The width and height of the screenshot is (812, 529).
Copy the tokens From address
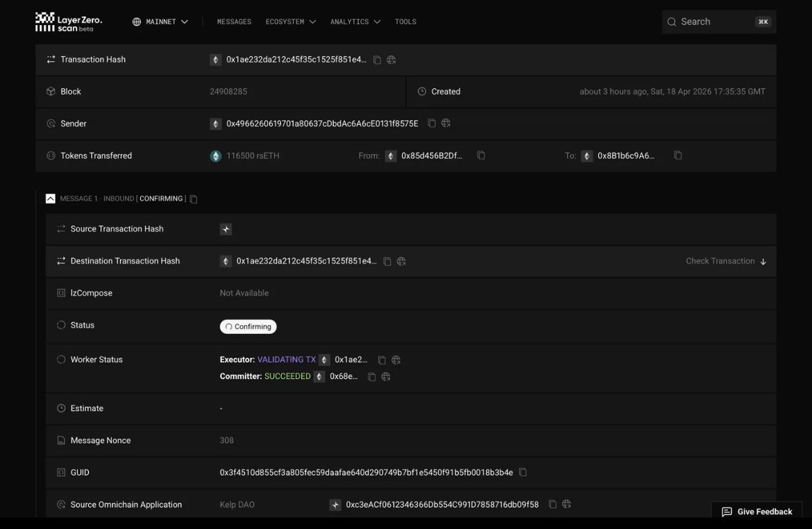pos(481,156)
